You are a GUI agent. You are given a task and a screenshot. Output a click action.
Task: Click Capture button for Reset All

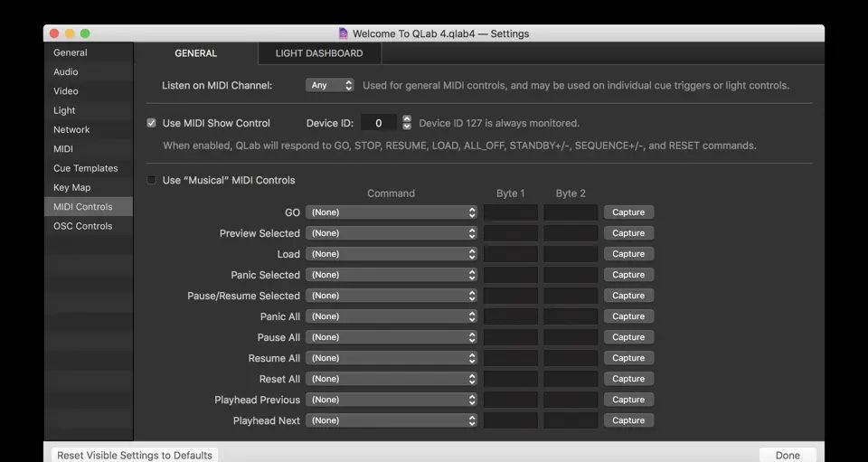[628, 379]
